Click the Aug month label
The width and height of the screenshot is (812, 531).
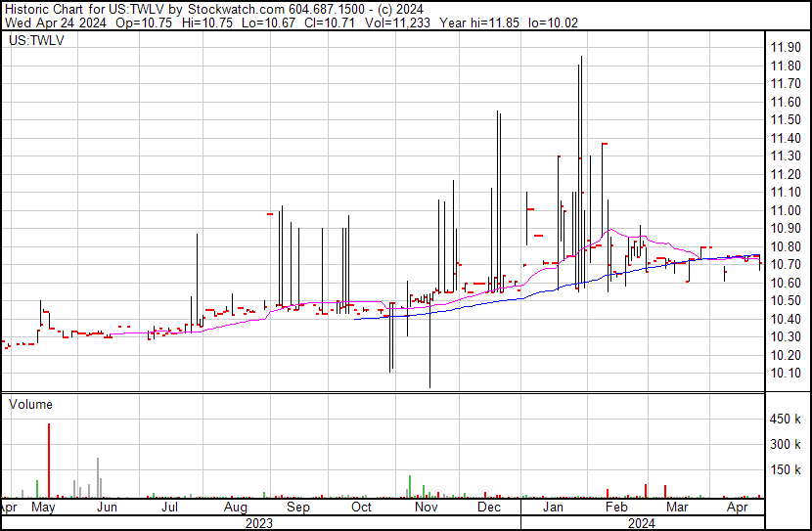click(x=235, y=508)
